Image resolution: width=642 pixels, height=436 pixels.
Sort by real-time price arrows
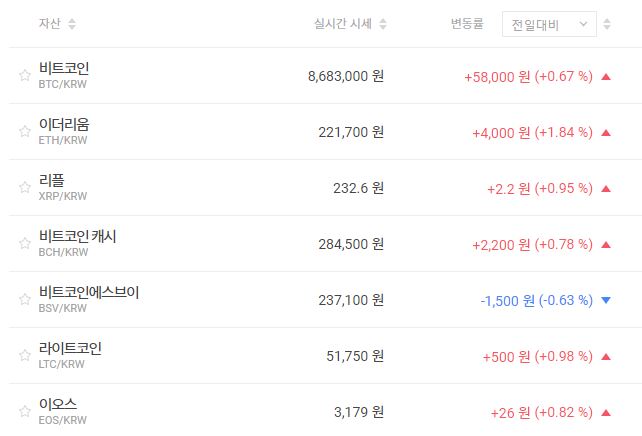(383, 24)
